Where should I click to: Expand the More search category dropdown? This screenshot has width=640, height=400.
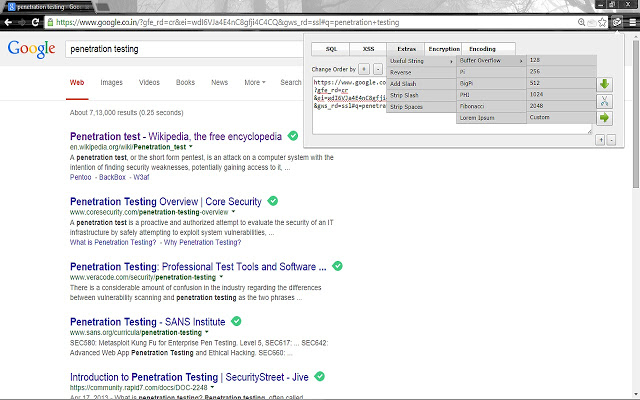255,82
